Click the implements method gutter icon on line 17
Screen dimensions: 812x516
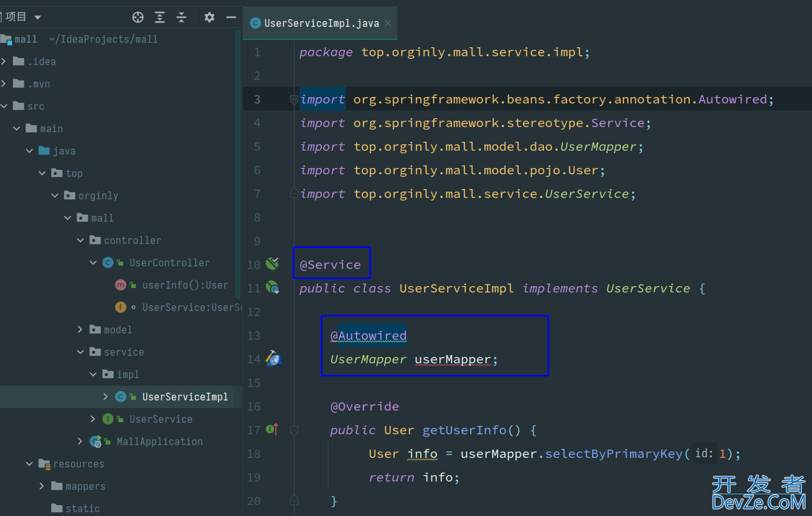[x=272, y=430]
